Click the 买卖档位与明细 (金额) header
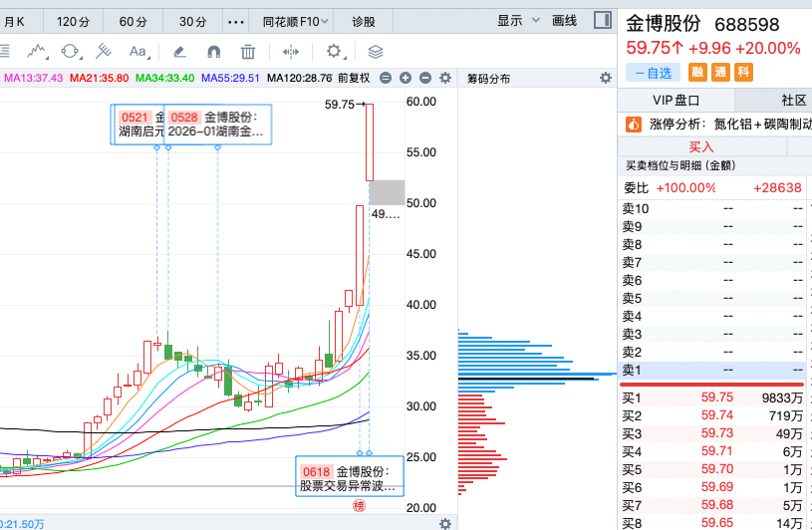The height and width of the screenshot is (530, 812). click(x=680, y=165)
